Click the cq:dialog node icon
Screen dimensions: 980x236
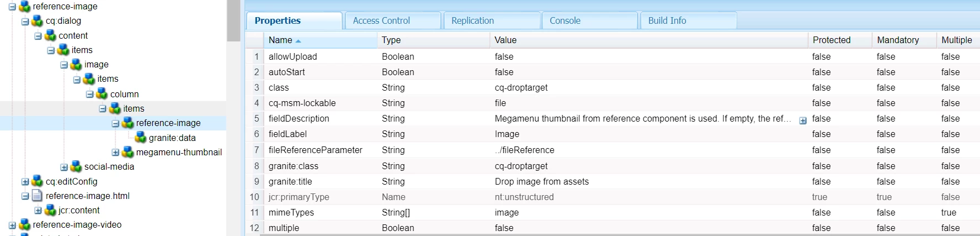click(x=38, y=21)
